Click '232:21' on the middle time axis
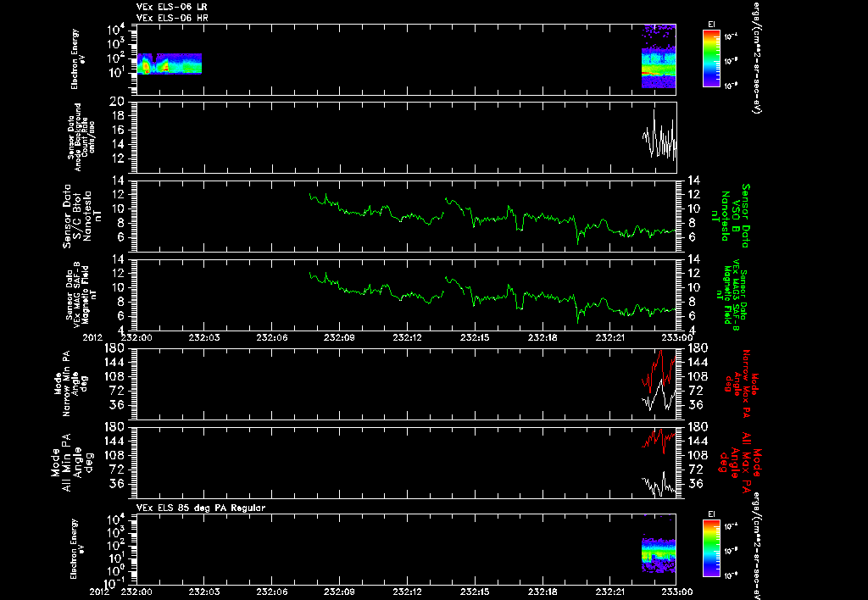This screenshot has width=868, height=600. [610, 337]
